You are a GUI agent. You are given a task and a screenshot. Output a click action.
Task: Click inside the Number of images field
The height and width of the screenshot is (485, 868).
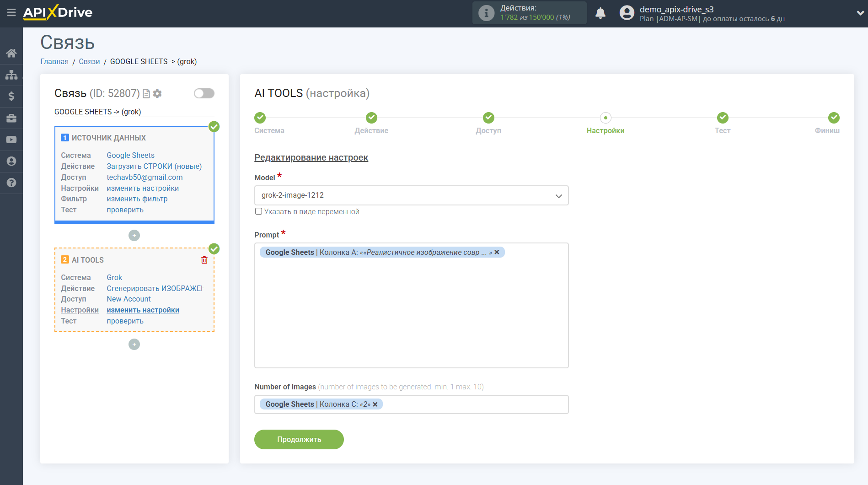point(471,404)
